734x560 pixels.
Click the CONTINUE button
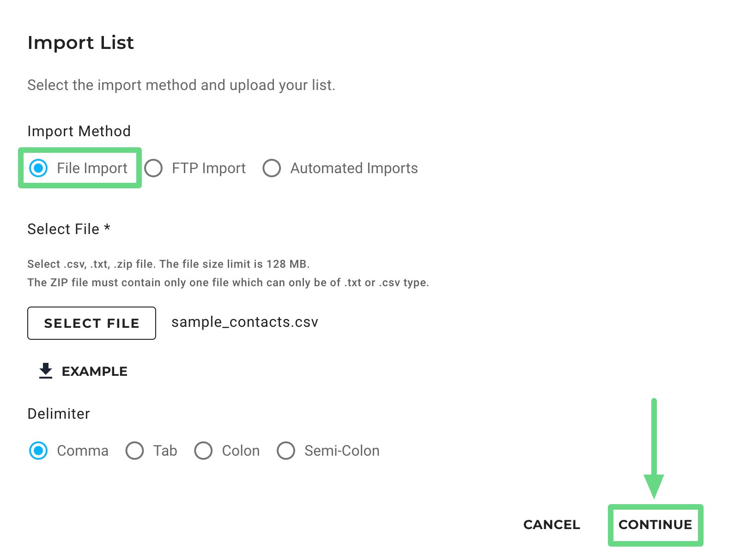click(x=655, y=525)
